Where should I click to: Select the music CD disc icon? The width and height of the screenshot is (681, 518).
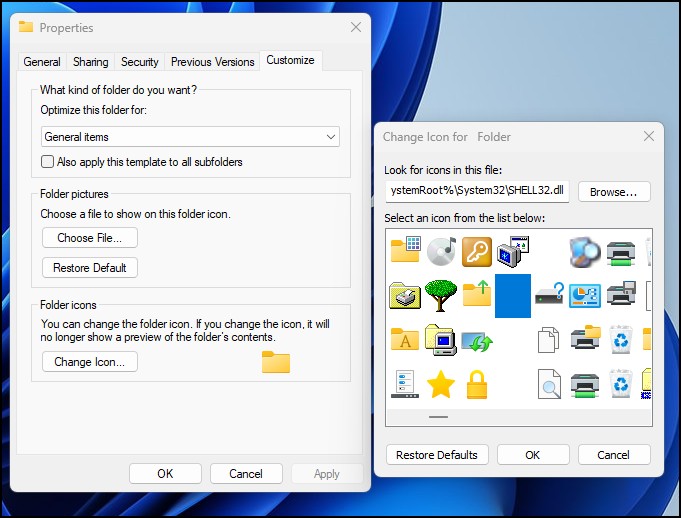tap(441, 250)
